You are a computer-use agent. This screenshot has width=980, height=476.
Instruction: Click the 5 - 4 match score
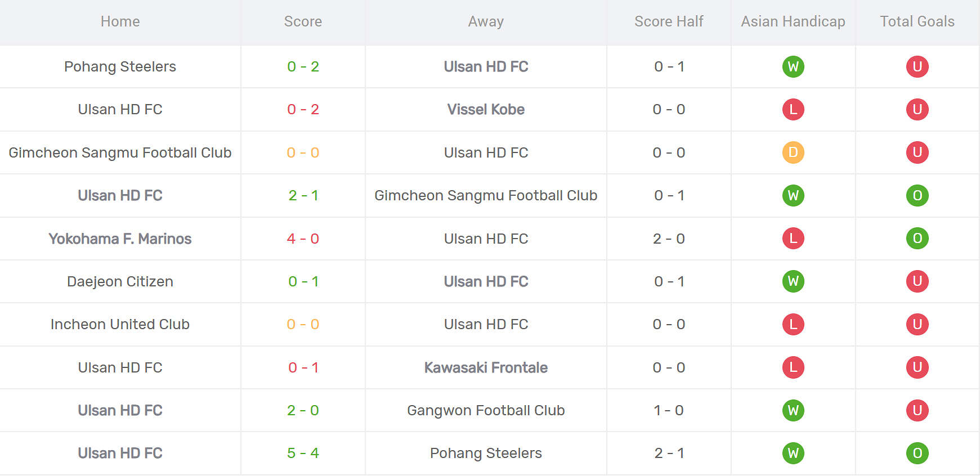[x=303, y=453]
